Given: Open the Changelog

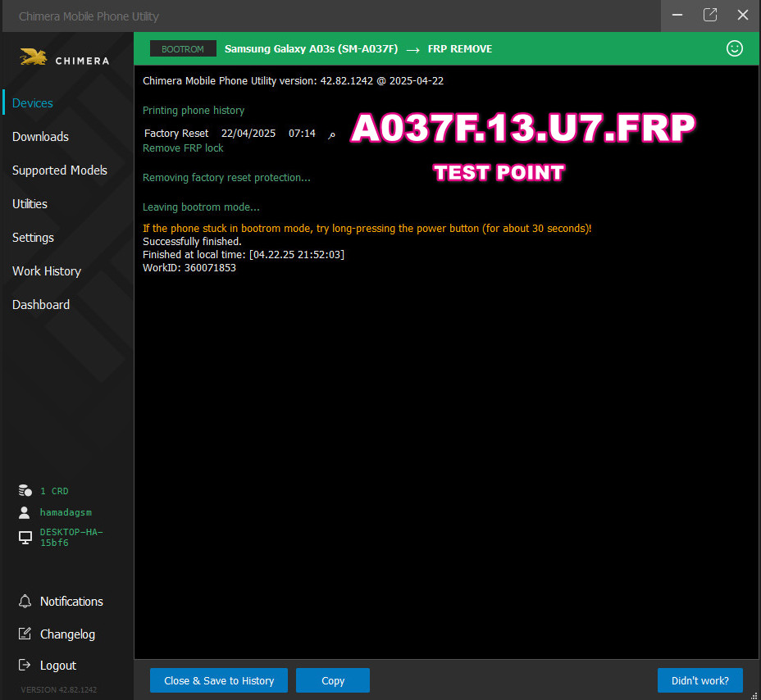Looking at the screenshot, I should point(67,634).
